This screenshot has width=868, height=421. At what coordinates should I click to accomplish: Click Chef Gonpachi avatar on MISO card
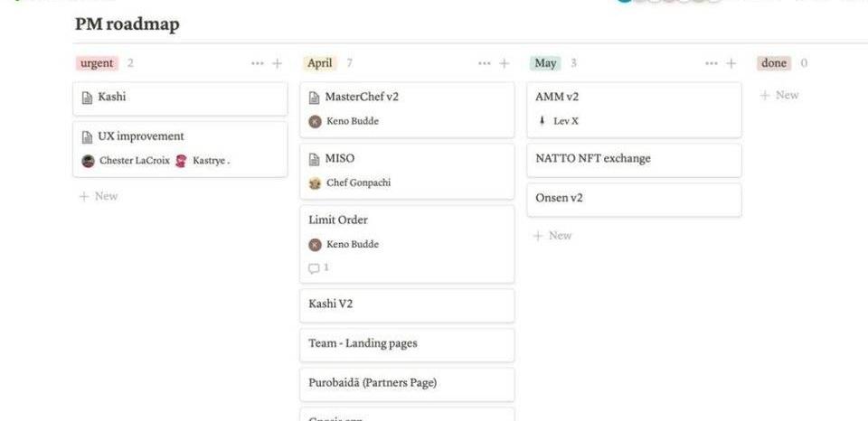(315, 183)
